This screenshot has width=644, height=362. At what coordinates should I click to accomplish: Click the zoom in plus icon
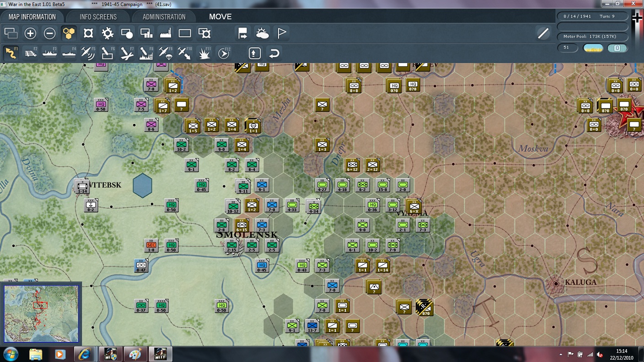coord(30,33)
